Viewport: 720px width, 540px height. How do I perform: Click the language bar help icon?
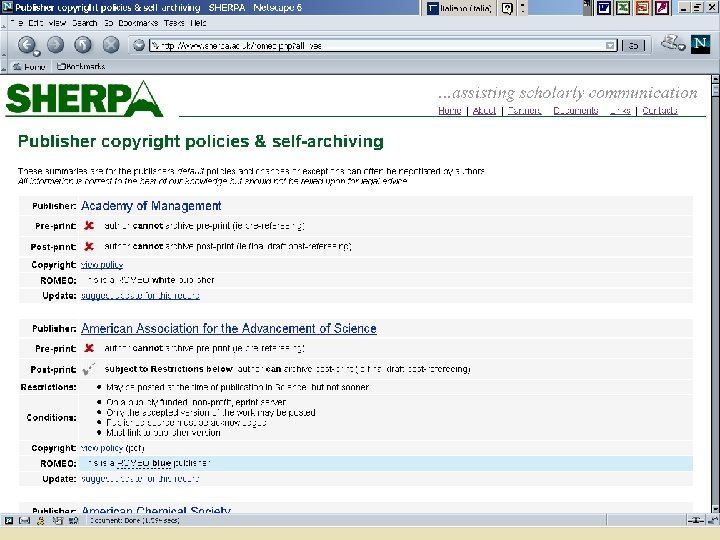tap(507, 8)
